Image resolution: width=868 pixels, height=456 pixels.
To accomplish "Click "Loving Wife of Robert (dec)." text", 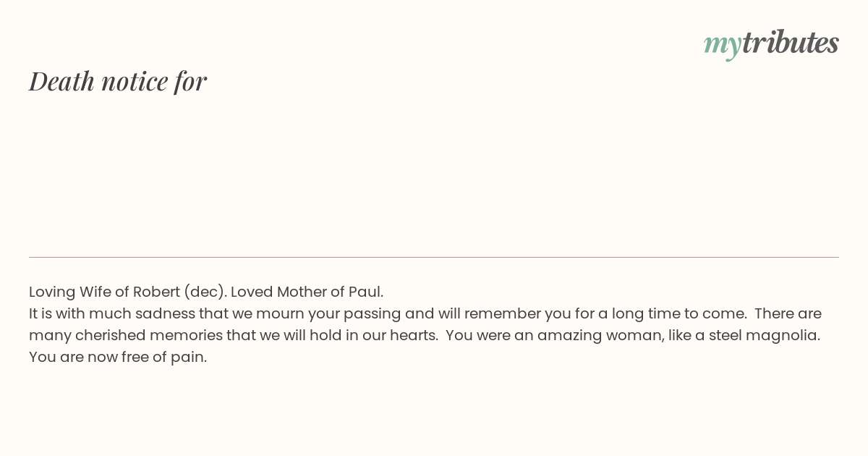I will click(x=128, y=292).
